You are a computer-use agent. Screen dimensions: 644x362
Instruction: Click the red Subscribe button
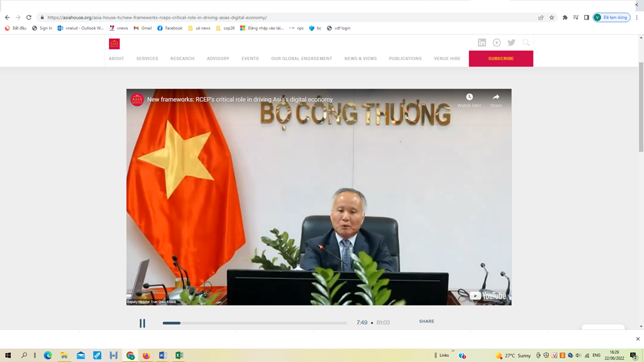501,58
